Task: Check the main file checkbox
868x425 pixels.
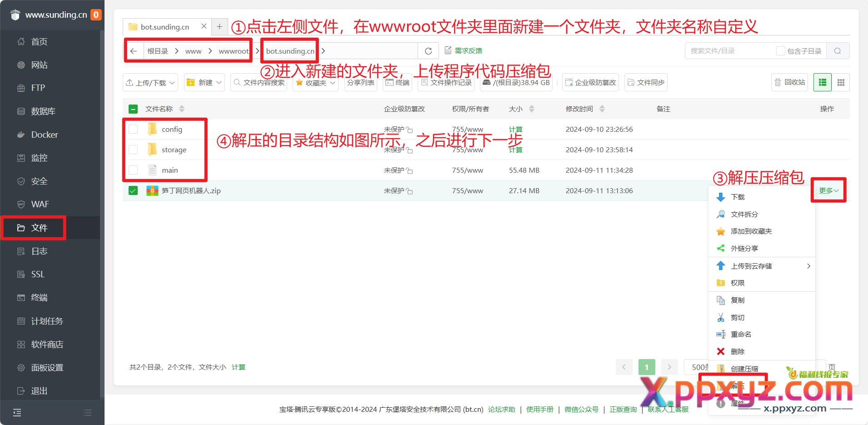Action: pos(133,170)
